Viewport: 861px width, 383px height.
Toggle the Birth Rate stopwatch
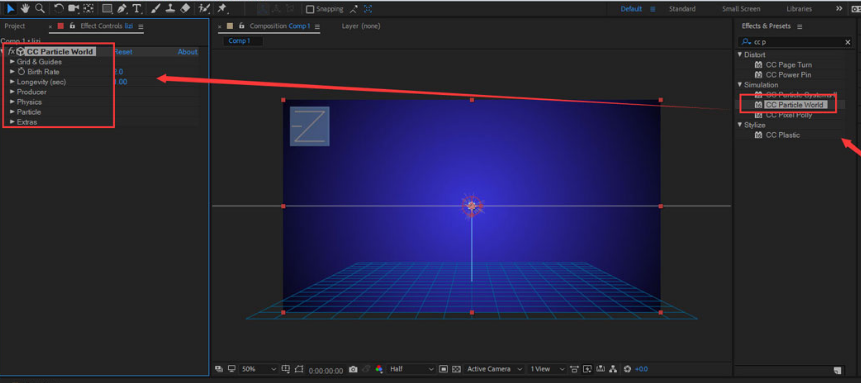[21, 71]
